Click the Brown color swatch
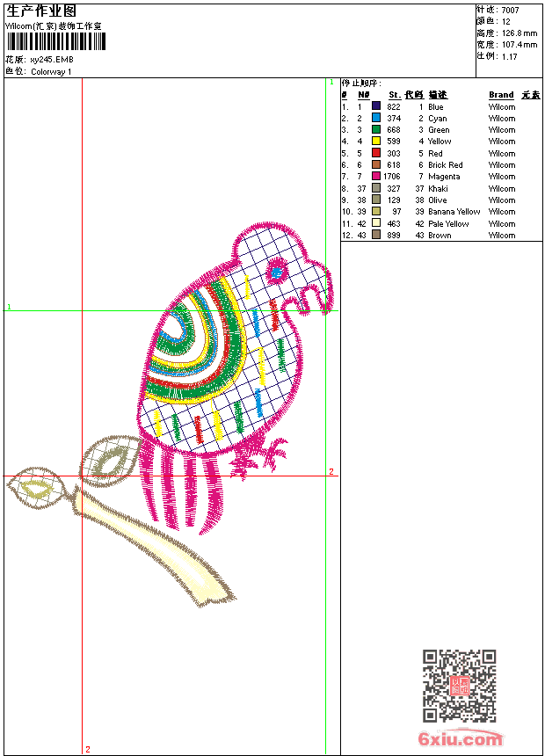 (376, 235)
